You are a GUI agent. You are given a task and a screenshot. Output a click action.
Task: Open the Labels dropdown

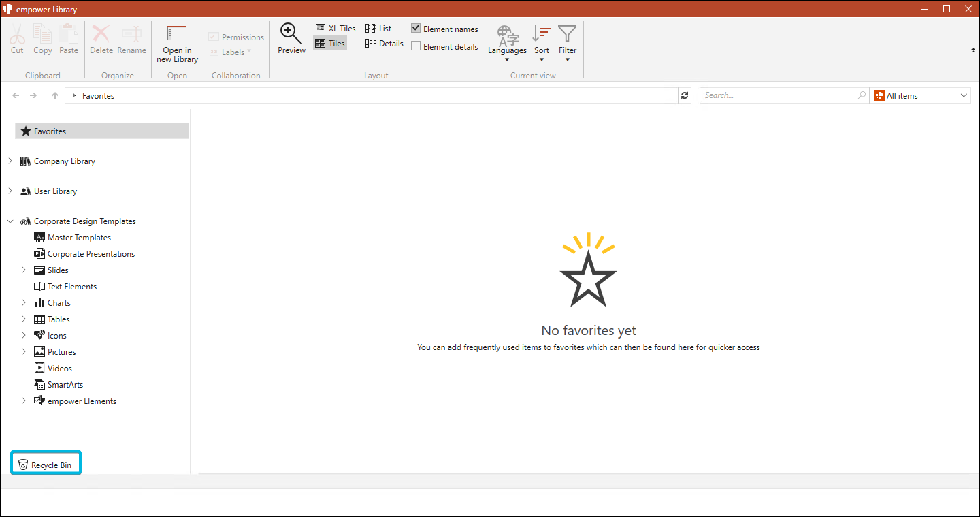tap(230, 52)
